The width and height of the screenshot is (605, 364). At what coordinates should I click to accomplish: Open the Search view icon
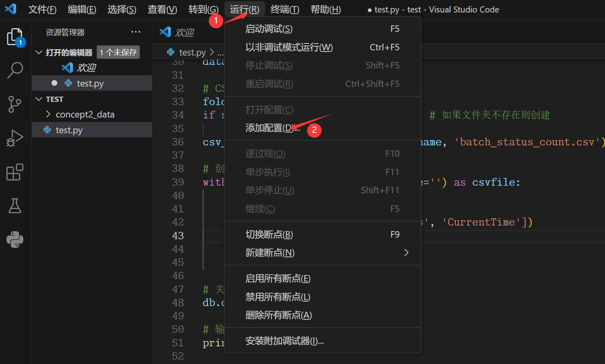click(15, 70)
